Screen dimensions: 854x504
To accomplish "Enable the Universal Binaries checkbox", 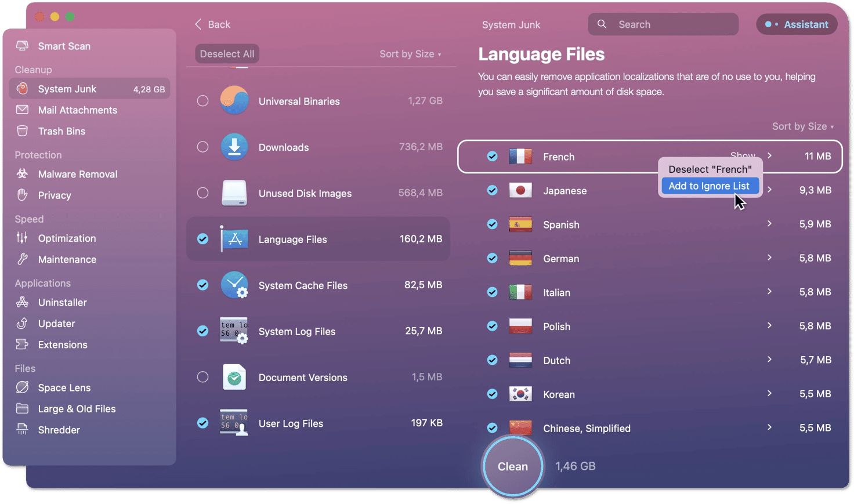I will point(202,101).
